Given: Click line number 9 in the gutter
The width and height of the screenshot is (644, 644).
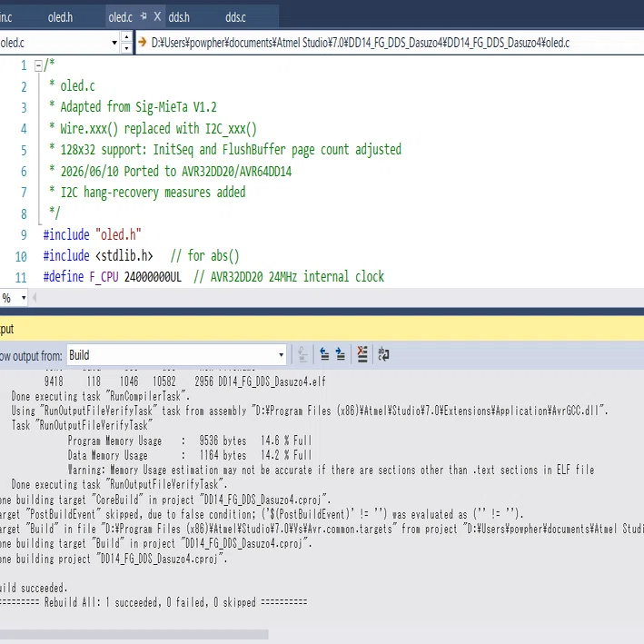Looking at the screenshot, I should point(24,235).
